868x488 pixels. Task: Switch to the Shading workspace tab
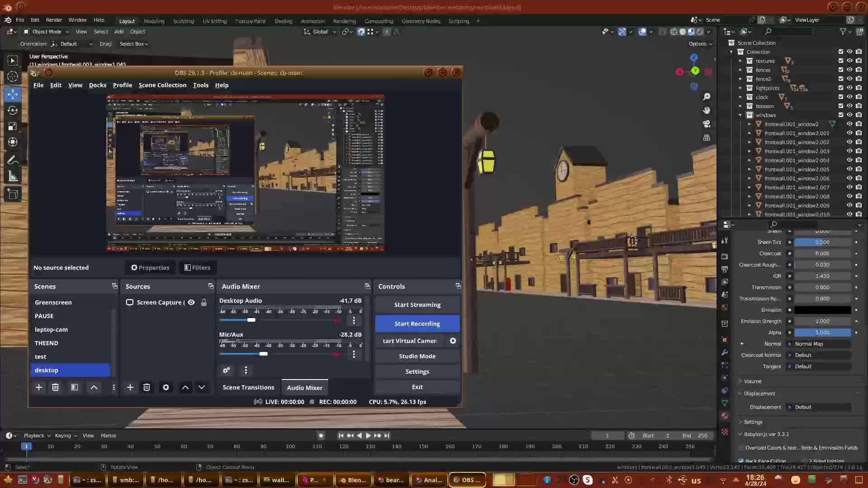[x=283, y=21]
